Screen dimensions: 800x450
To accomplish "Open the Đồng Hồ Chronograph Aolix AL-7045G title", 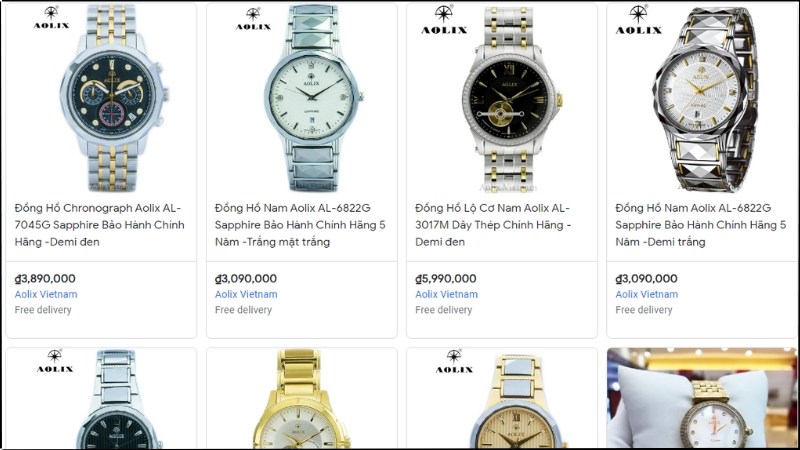I will tap(99, 225).
